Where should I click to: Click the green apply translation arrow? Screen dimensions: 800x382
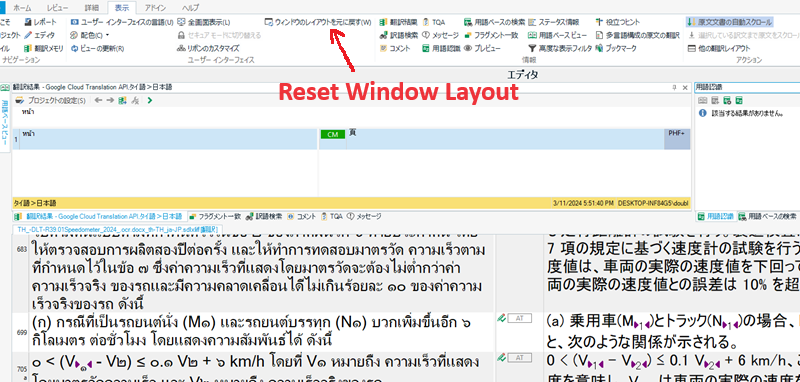149,100
